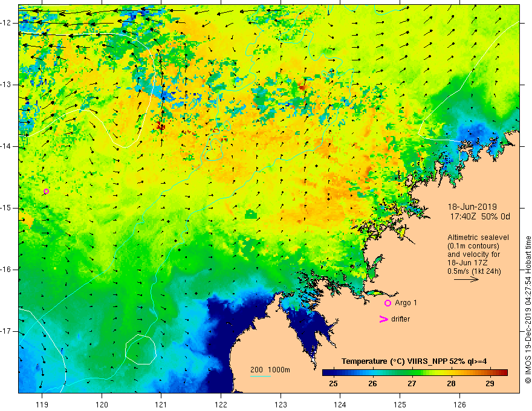Image resolution: width=532 pixels, height=411 pixels.
Task: Click the IMOS copyright timestamp text
Action: click(x=528, y=310)
